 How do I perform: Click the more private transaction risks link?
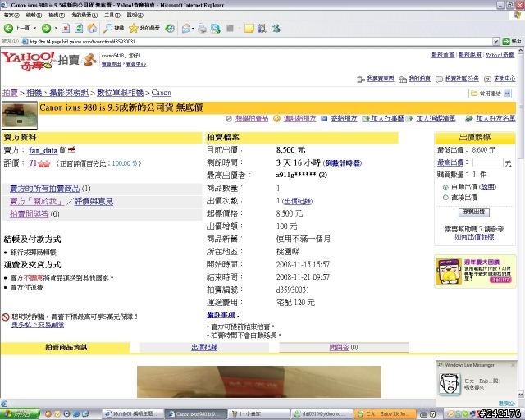[38, 325]
